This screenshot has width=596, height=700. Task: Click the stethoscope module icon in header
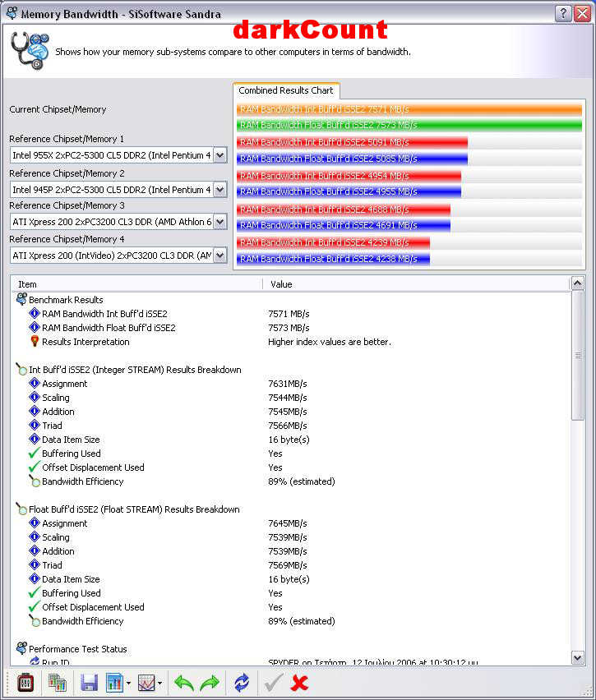(x=30, y=50)
